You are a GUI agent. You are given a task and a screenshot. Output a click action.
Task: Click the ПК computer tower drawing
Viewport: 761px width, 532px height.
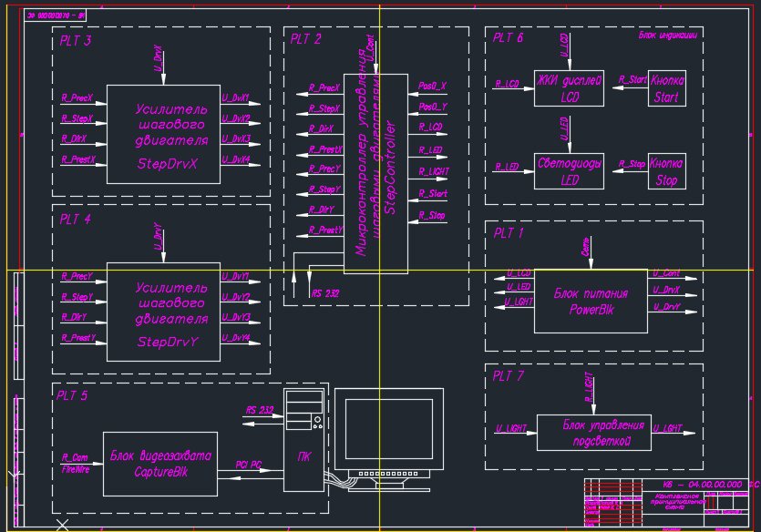coord(304,439)
